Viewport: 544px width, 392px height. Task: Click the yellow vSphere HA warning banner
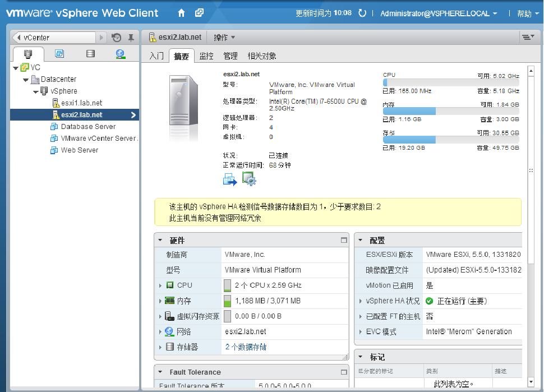338,212
